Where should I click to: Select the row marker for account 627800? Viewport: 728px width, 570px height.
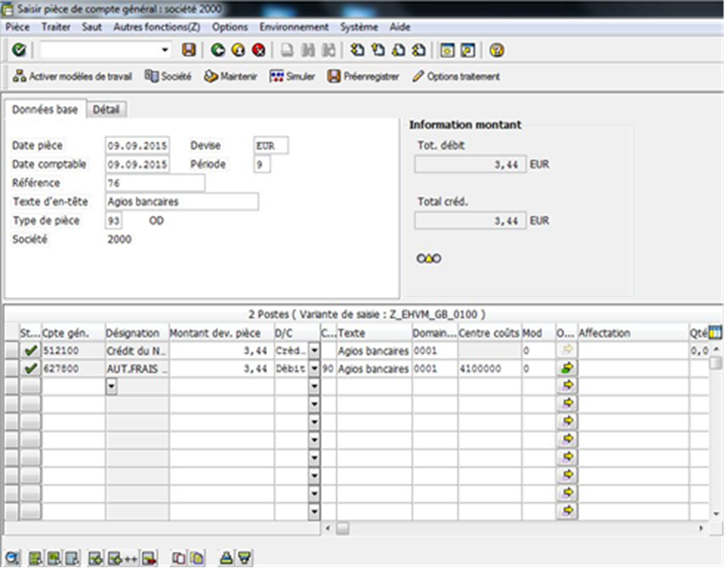click(11, 368)
